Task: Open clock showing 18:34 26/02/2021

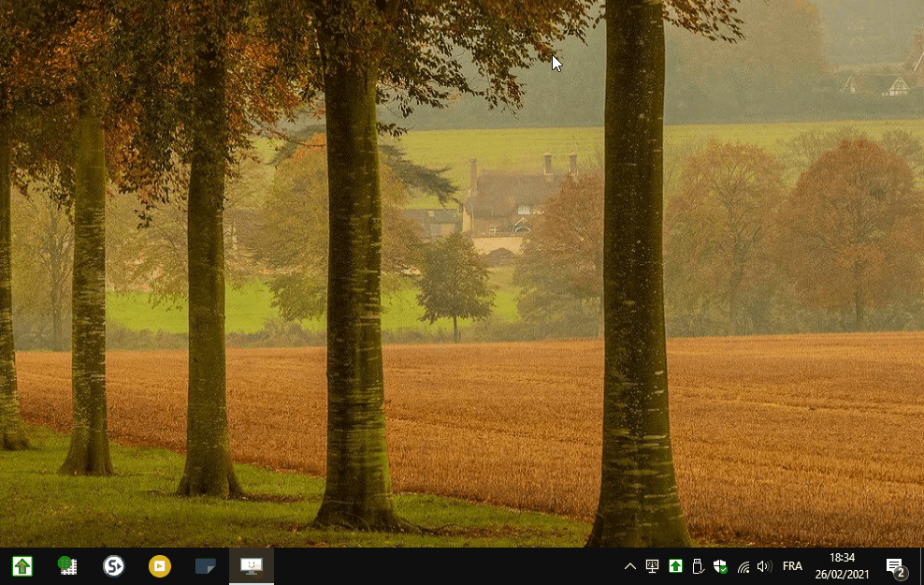Action: [x=842, y=566]
